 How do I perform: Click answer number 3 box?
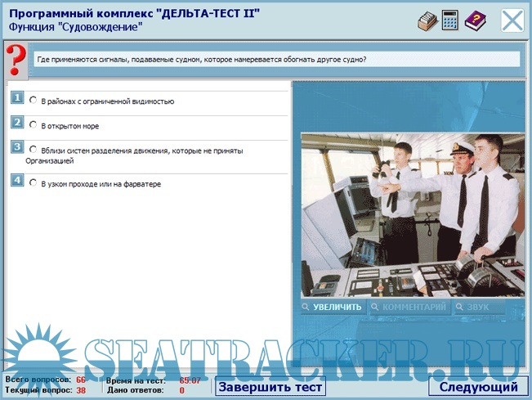[16, 147]
